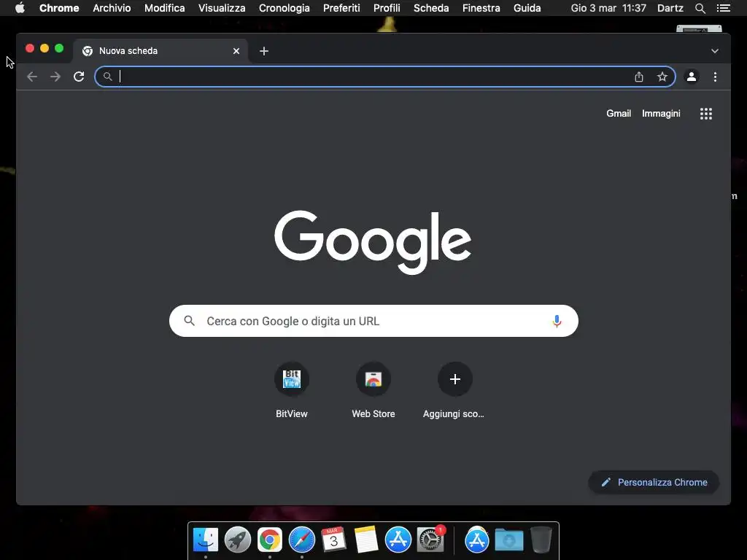Open System Preferences from the Dock
Screen dimensions: 747x560
(430, 540)
